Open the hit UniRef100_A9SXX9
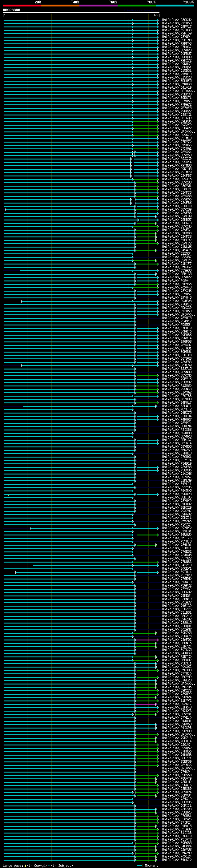 (x=176, y=159)
